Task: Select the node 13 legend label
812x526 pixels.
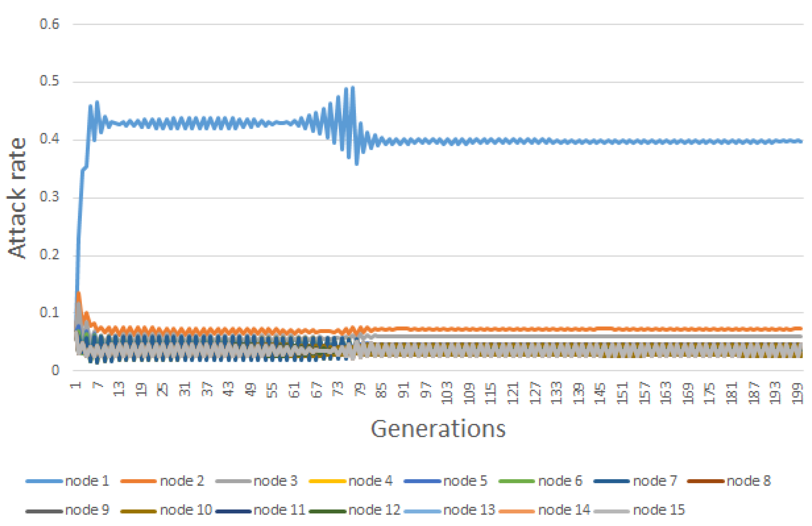Action: pyautogui.click(x=469, y=510)
